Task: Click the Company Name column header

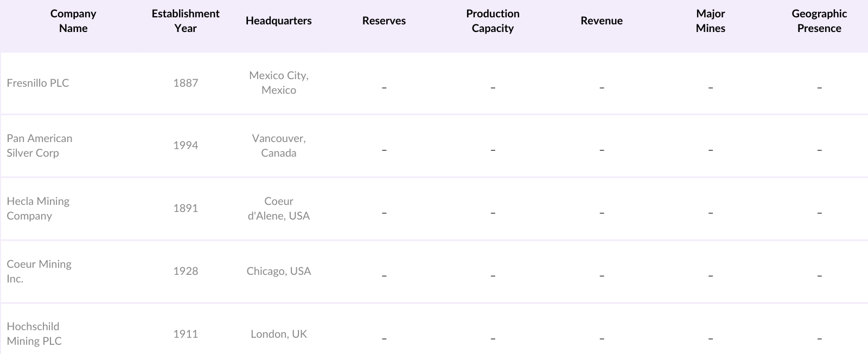Action: pos(73,21)
